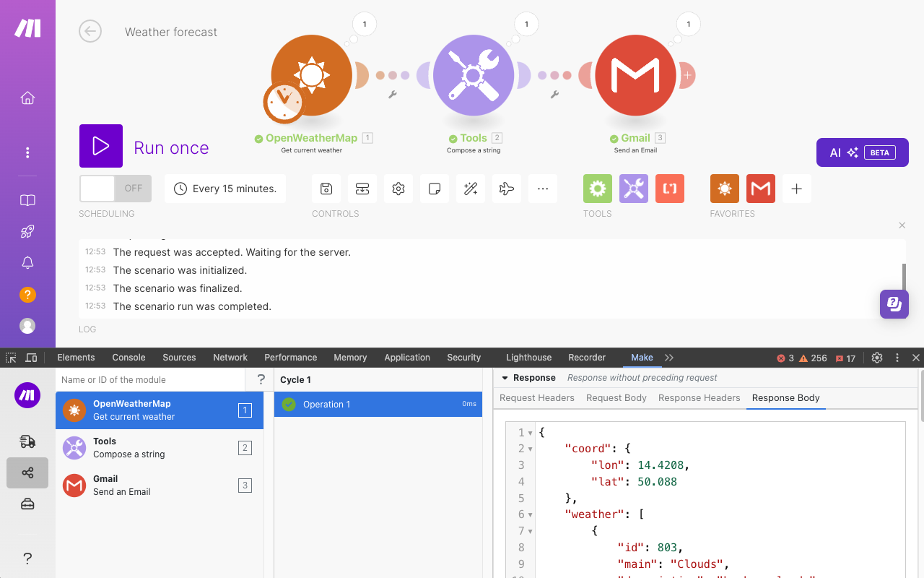Select Gmail Send an Email in module list
This screenshot has width=924, height=578.
[160, 486]
